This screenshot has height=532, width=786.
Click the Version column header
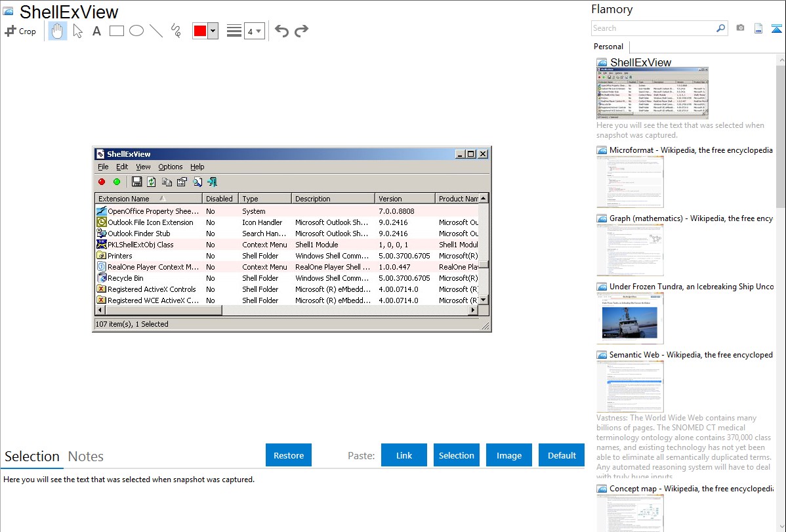[405, 199]
